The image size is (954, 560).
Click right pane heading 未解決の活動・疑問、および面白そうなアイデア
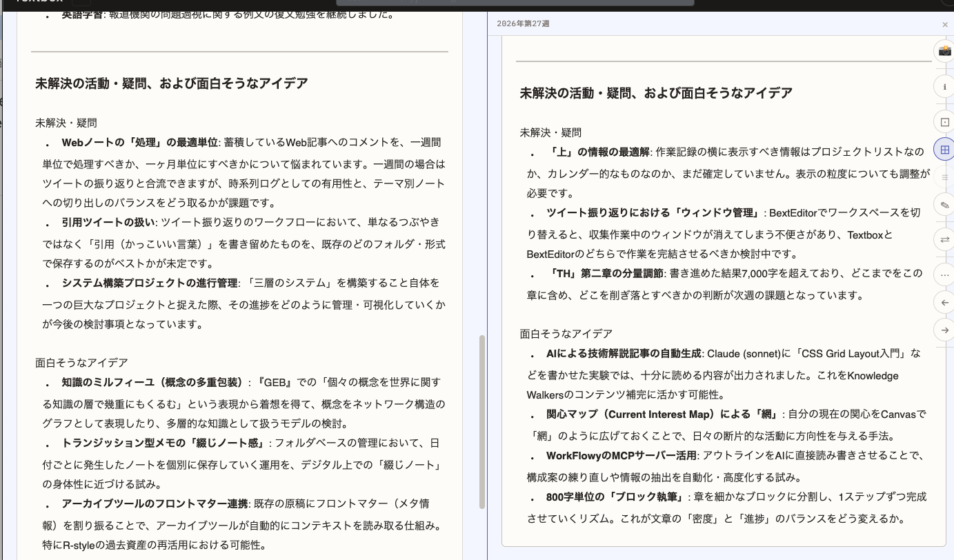[x=656, y=93]
